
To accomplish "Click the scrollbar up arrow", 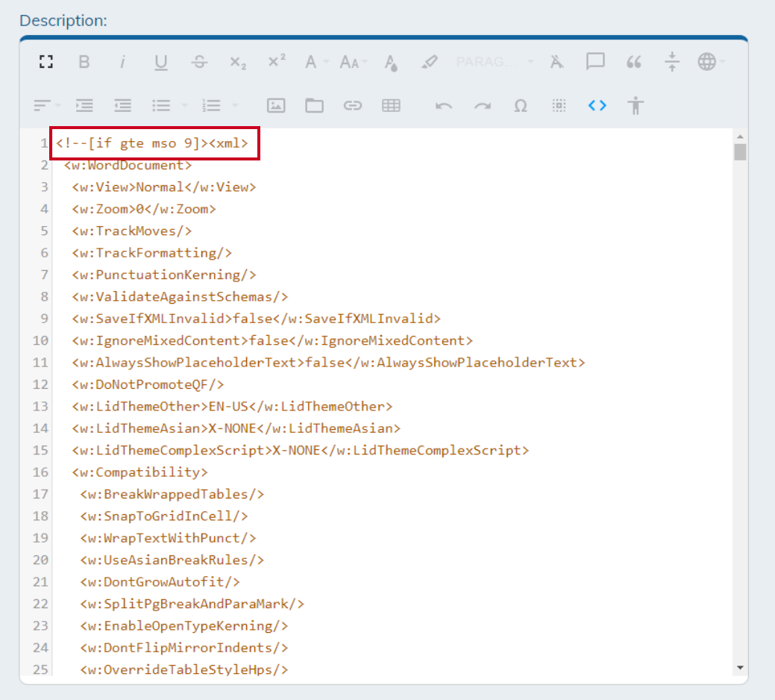I will [740, 137].
